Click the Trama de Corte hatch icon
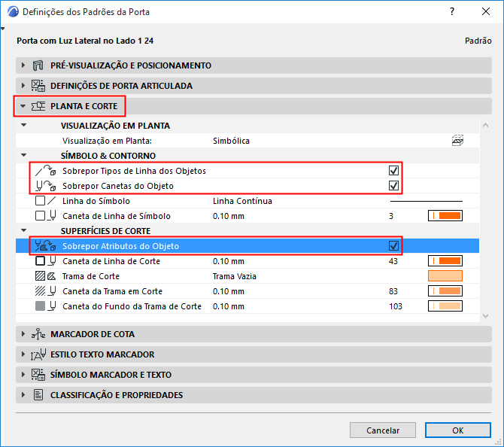 click(x=45, y=276)
